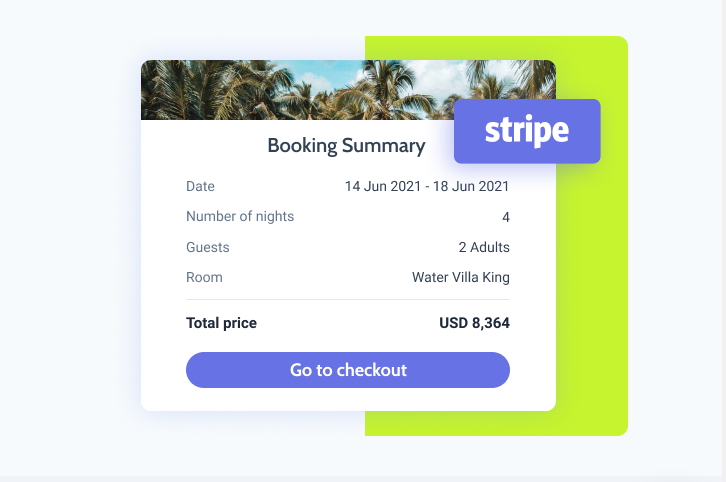Click the Guests label
Image resolution: width=726 pixels, height=482 pixels.
(208, 247)
